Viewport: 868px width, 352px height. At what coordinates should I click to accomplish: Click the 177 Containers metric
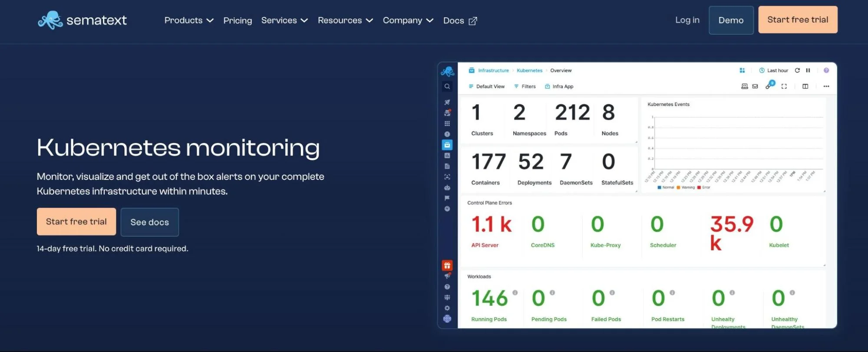point(488,168)
